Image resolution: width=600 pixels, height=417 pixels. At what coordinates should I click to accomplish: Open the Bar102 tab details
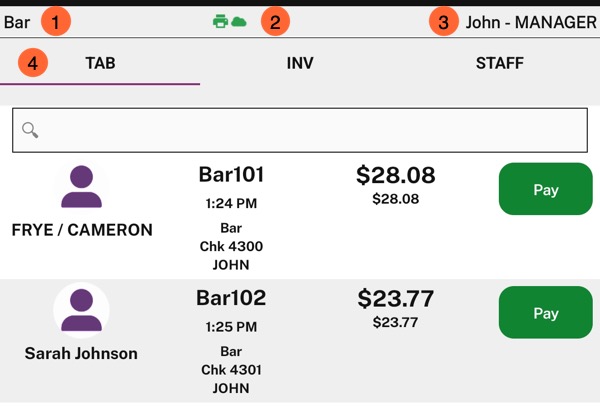pos(231,298)
